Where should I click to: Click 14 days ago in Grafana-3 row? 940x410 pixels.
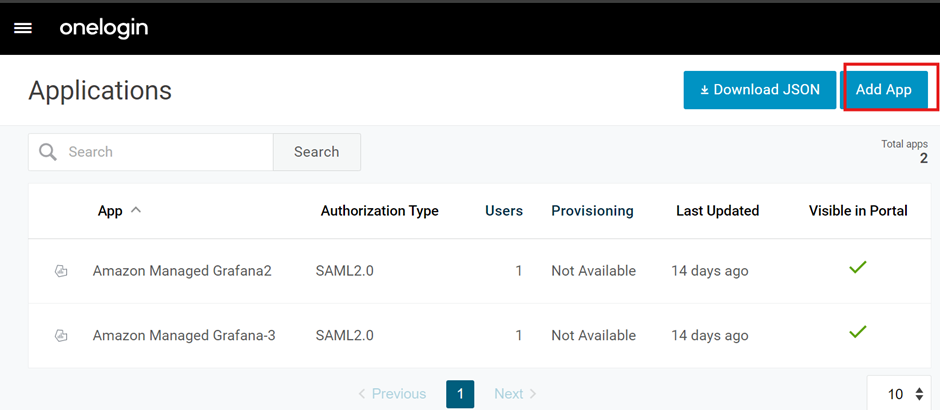coord(710,336)
